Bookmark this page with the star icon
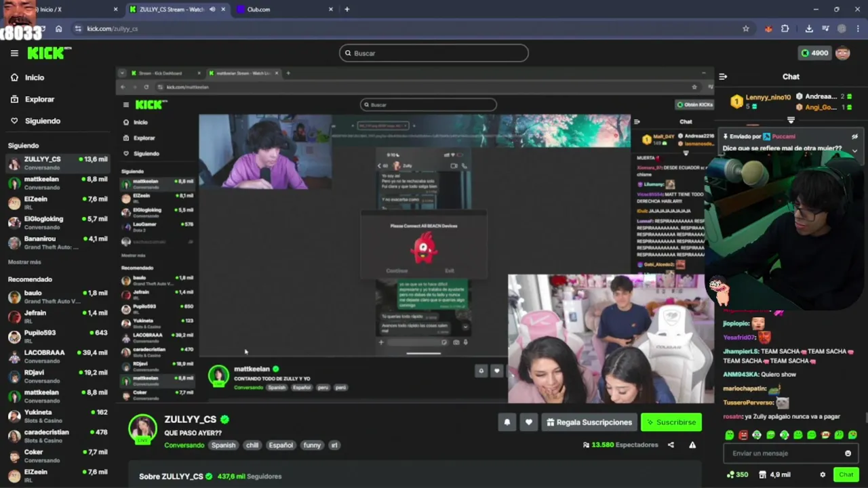The height and width of the screenshot is (488, 868). tap(746, 28)
